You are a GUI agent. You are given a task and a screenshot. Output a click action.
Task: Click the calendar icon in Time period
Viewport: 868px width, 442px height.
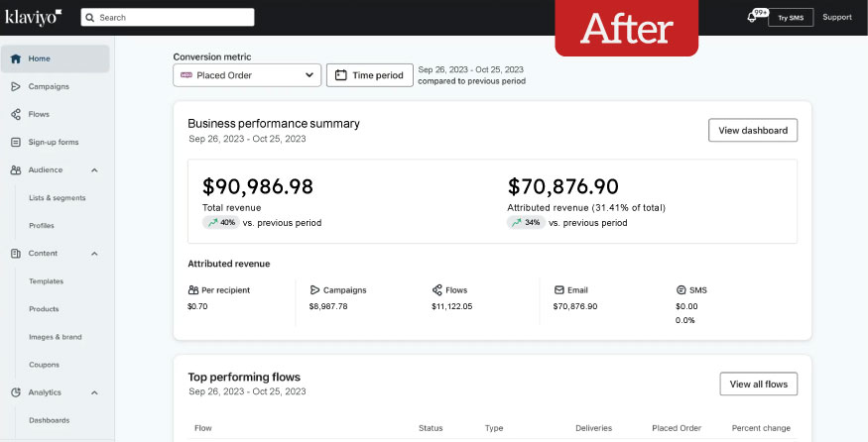pos(340,75)
